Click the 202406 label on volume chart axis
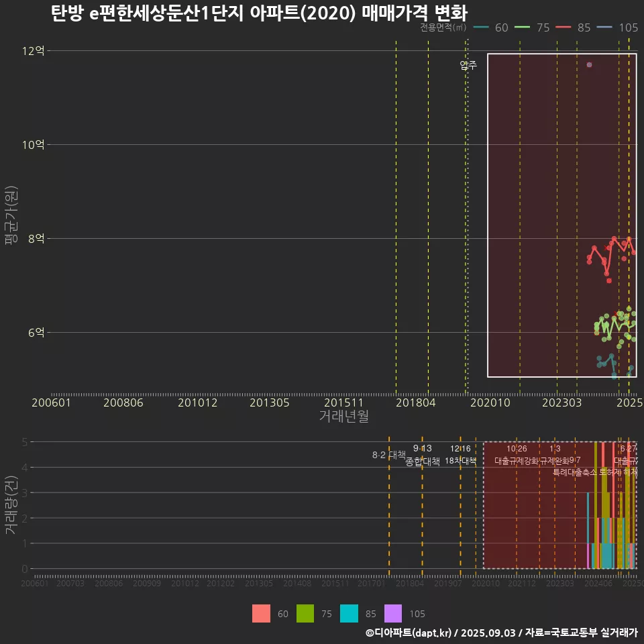 tap(598, 583)
